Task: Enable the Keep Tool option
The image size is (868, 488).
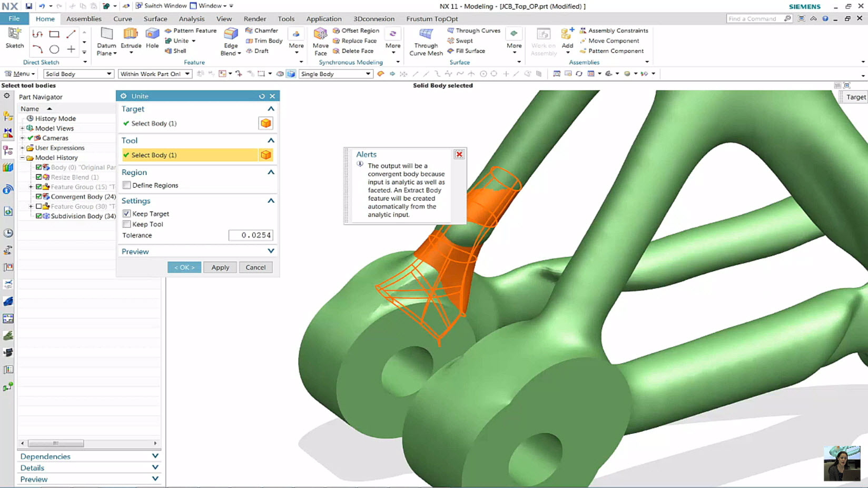Action: [x=126, y=224]
